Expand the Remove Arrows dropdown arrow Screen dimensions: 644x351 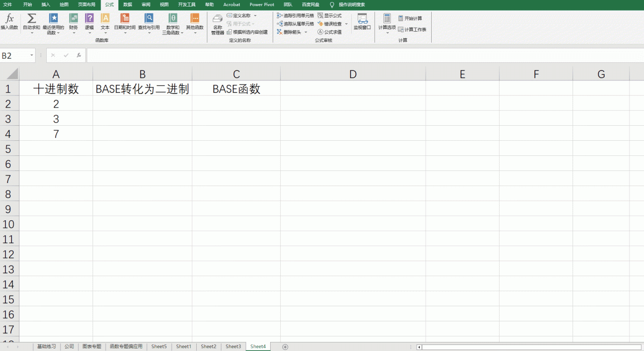point(306,32)
